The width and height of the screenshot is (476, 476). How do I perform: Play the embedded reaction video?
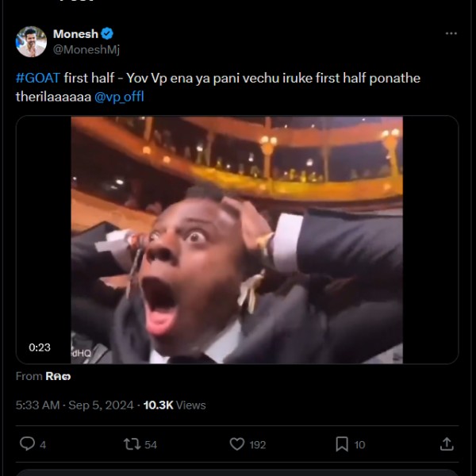click(x=236, y=240)
